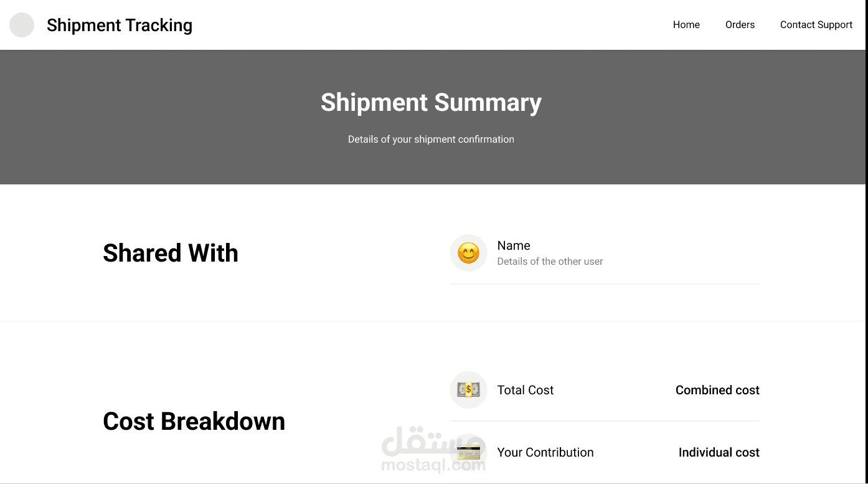Click the 'Details of the other user' text
The image size is (868, 484).
coord(550,262)
